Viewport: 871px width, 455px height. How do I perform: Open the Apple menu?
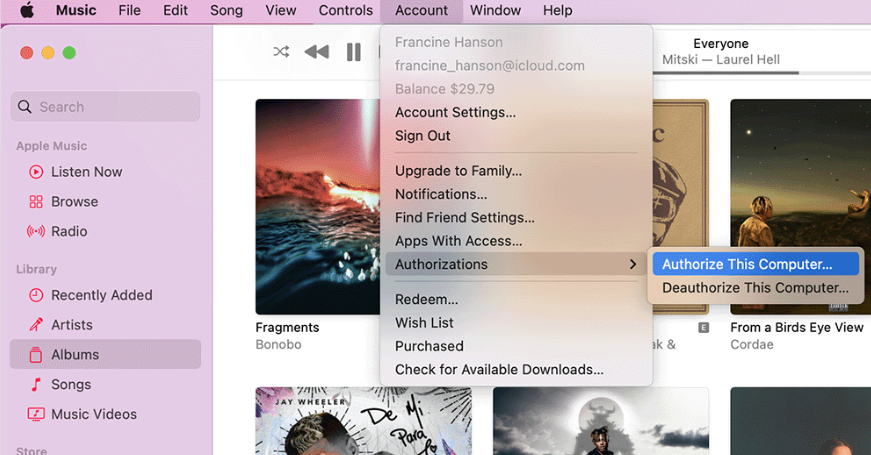(27, 10)
